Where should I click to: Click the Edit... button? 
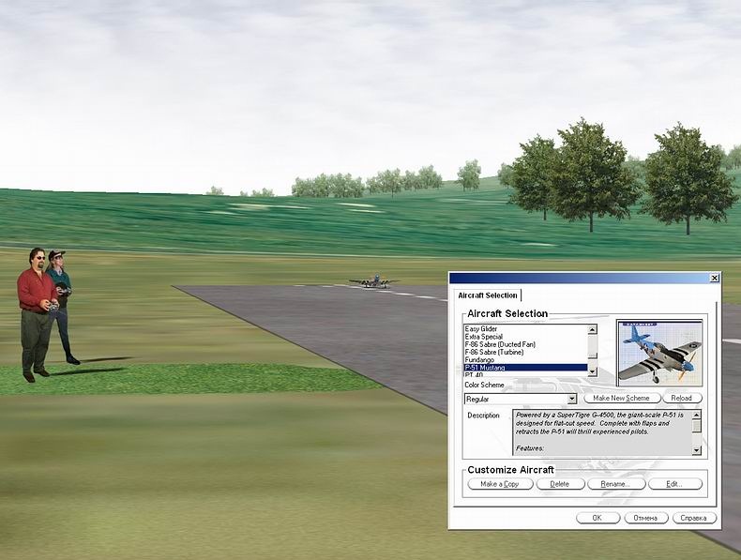[674, 484]
